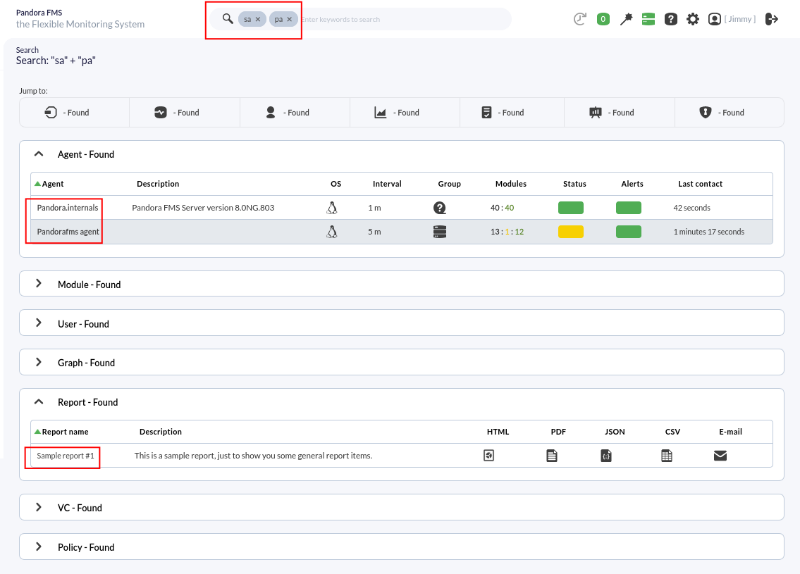Expand the Policy - Found section

39,546
